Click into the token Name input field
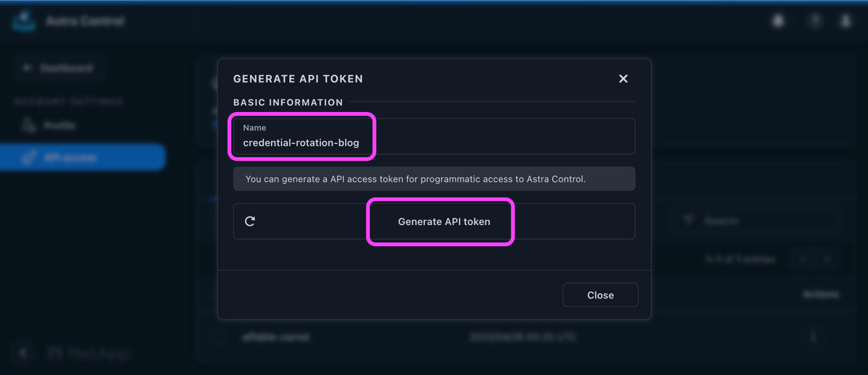The image size is (868, 375). [x=435, y=143]
